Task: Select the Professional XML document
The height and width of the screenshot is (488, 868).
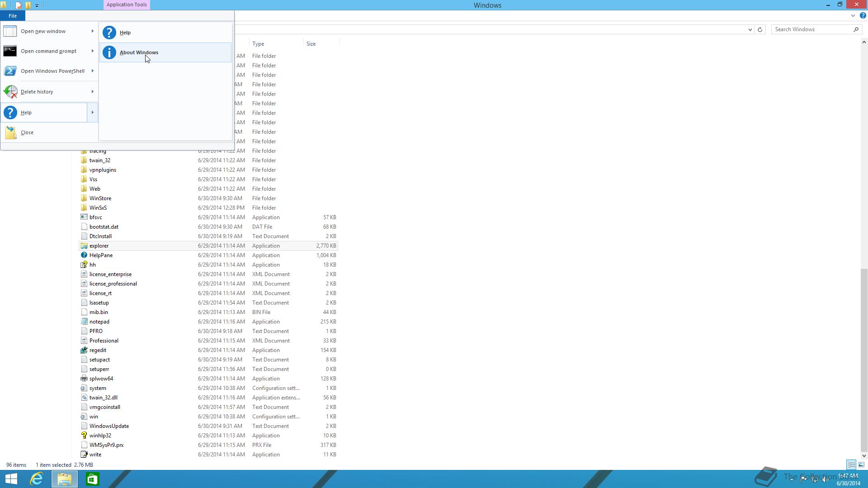Action: pos(104,341)
